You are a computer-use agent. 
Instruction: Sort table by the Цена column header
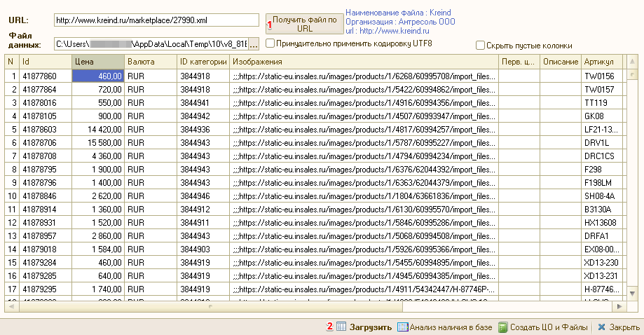pyautogui.click(x=98, y=62)
